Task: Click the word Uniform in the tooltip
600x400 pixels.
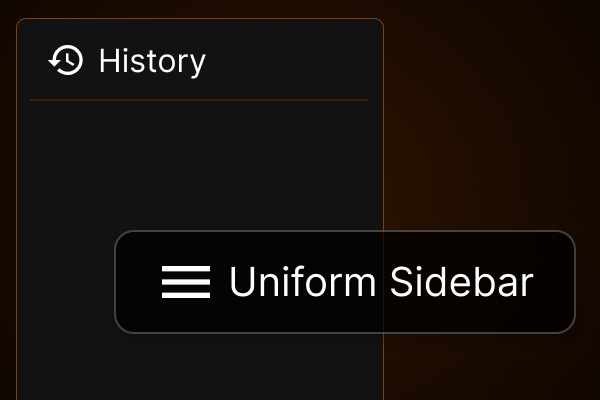Action: (303, 282)
